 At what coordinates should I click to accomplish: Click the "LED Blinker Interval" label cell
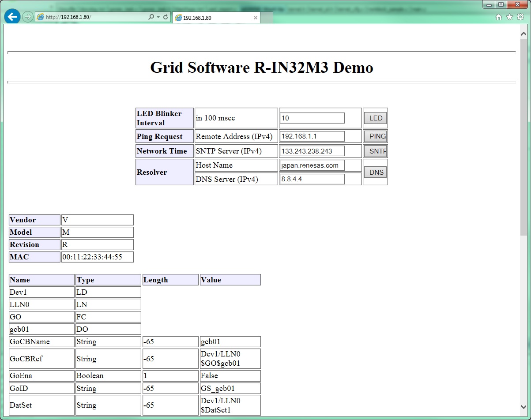pyautogui.click(x=165, y=118)
